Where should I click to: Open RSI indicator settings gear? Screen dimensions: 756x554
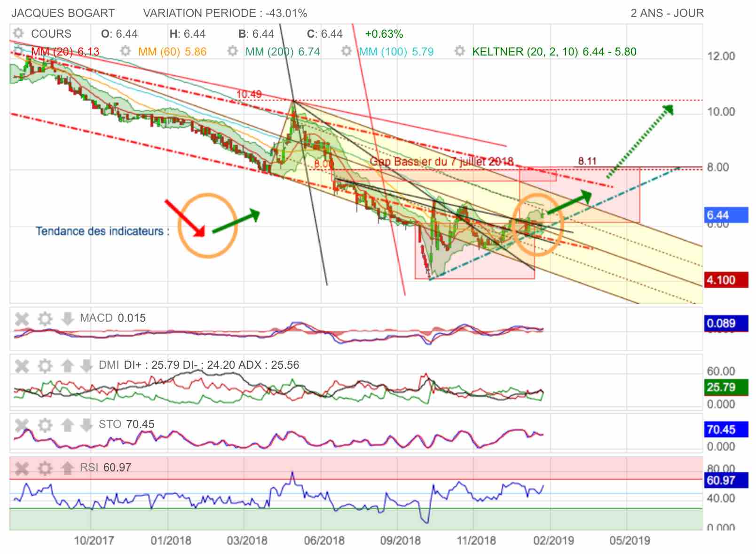(45, 468)
